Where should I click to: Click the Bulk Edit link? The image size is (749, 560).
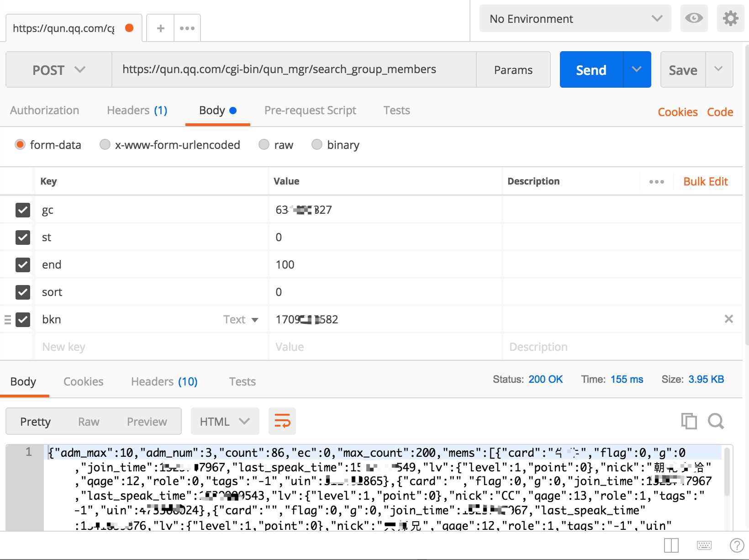point(705,182)
